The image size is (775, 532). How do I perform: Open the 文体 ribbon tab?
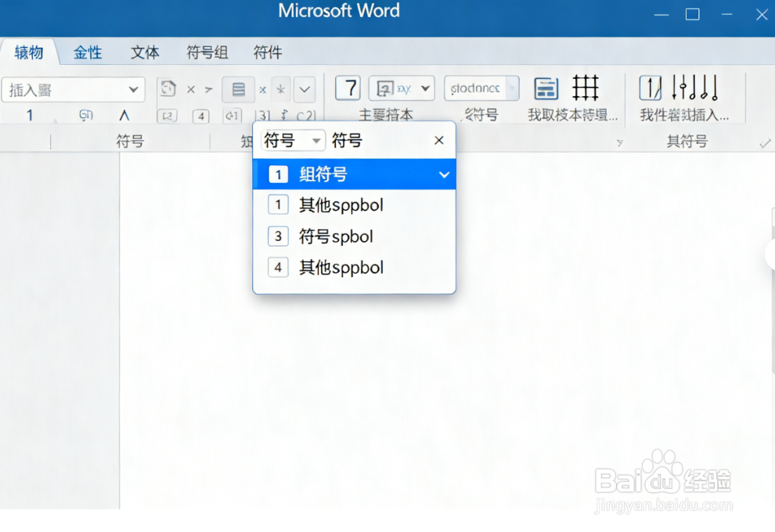(145, 52)
